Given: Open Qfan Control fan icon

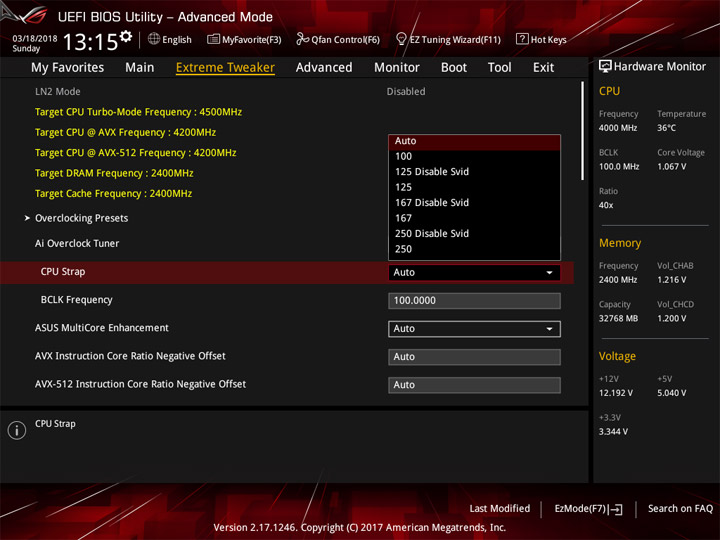Looking at the screenshot, I should coord(302,39).
